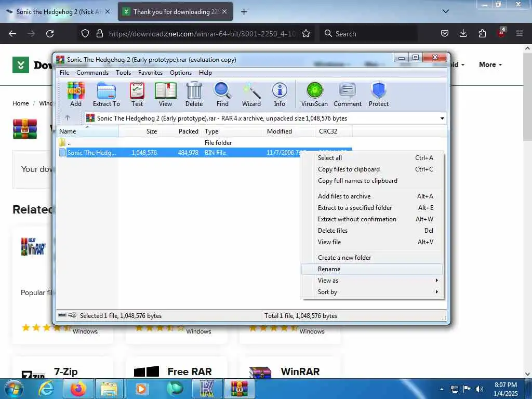Expand the View as submenu
Screen dimensions: 532x399
[x=372, y=280]
